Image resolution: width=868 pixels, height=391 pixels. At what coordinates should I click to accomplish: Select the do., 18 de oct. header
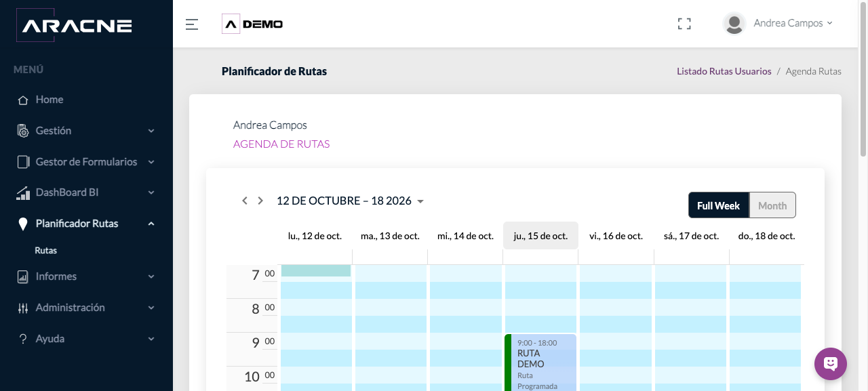[x=766, y=236]
